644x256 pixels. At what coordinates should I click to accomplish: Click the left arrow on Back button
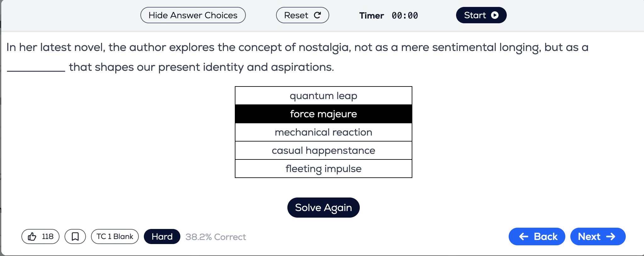pos(523,237)
